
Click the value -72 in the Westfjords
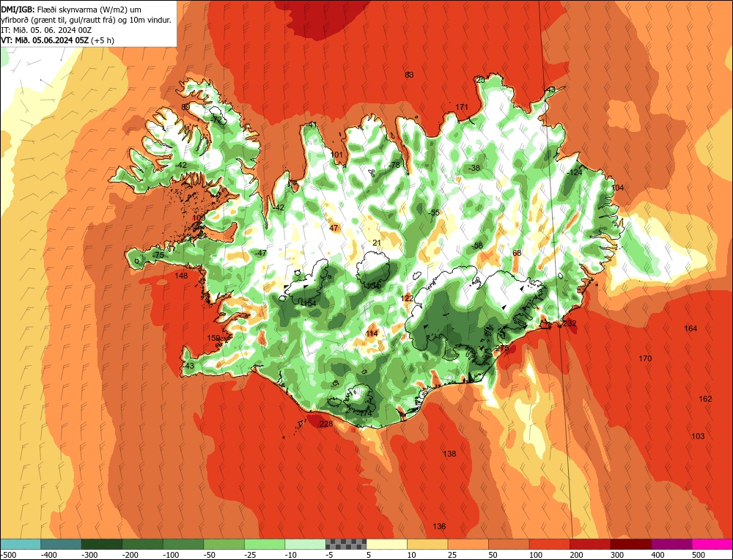pyautogui.click(x=216, y=119)
